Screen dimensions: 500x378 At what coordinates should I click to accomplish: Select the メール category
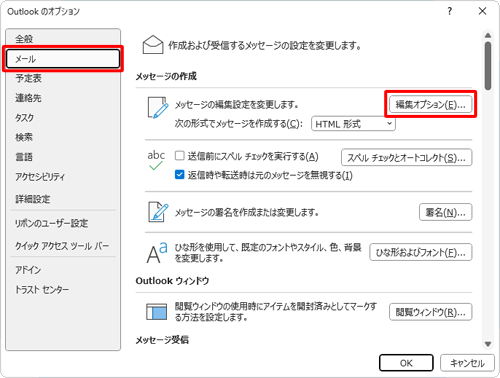click(63, 59)
